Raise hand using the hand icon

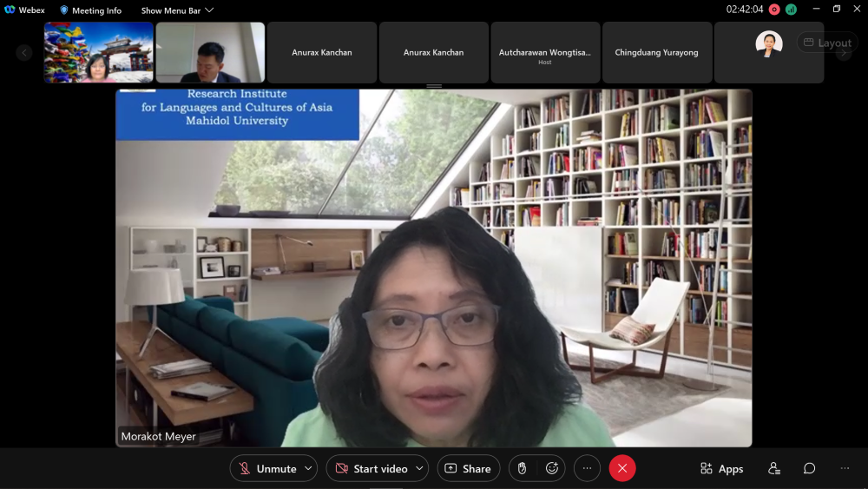(522, 469)
